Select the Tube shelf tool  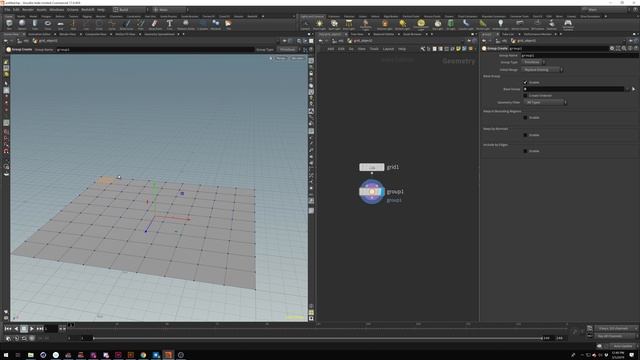click(35, 24)
